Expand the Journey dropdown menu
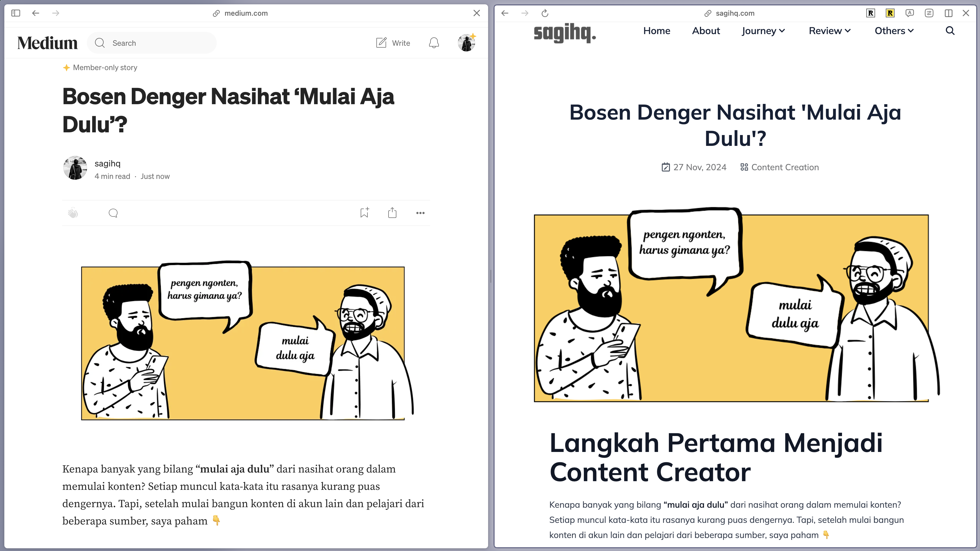This screenshot has width=980, height=551. tap(763, 31)
